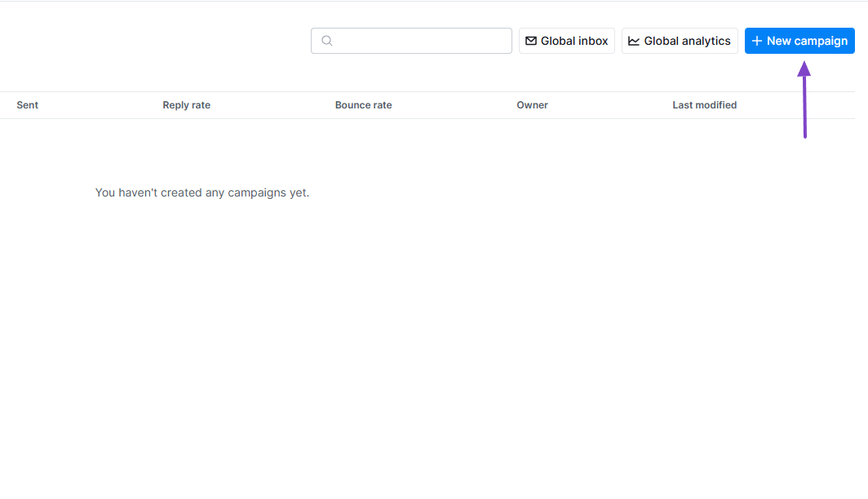
Task: Open Global analytics
Action: tap(680, 41)
